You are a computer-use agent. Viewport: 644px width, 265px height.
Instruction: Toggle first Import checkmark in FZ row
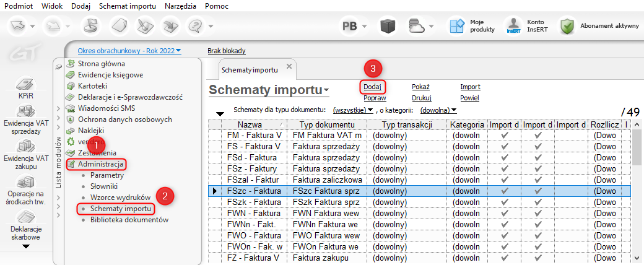[x=505, y=258]
